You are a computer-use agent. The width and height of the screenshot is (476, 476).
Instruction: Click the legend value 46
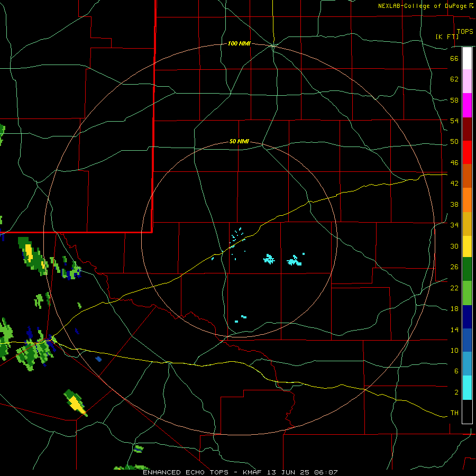pyautogui.click(x=454, y=162)
